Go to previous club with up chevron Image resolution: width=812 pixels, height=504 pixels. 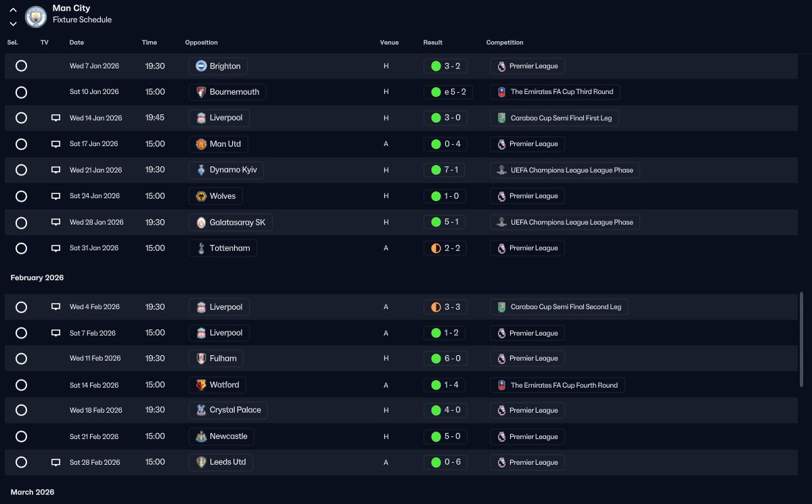coord(13,10)
